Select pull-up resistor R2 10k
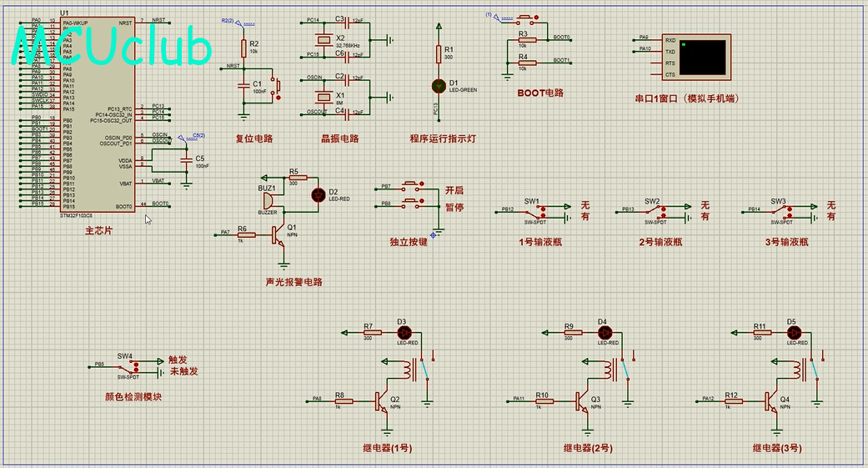 pos(243,48)
